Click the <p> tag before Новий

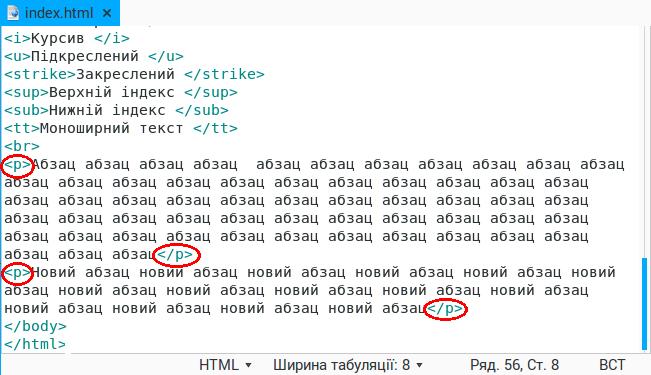17,273
